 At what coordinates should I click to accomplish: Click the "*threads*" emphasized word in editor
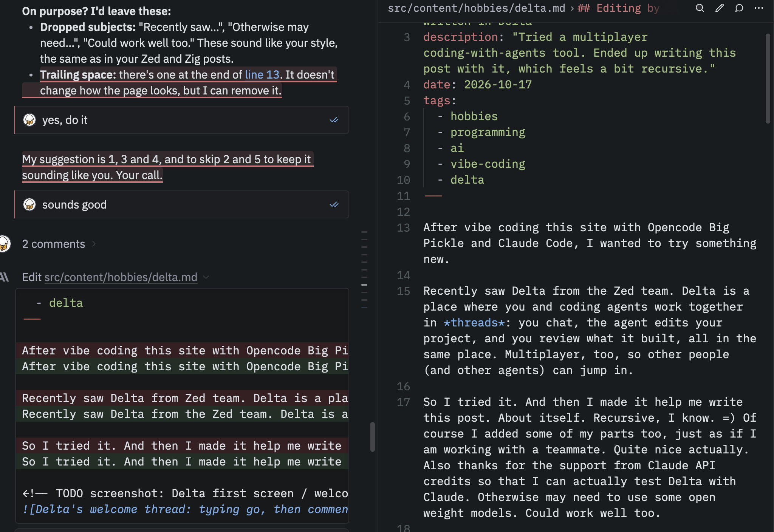474,323
